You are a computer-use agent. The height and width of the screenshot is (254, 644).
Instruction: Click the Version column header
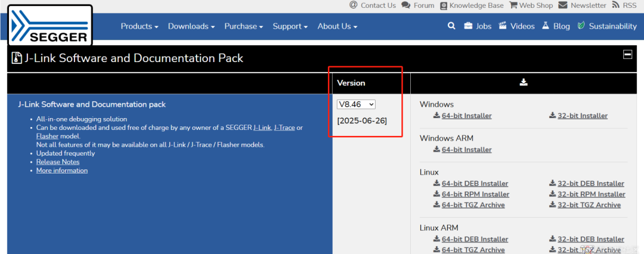coord(351,83)
